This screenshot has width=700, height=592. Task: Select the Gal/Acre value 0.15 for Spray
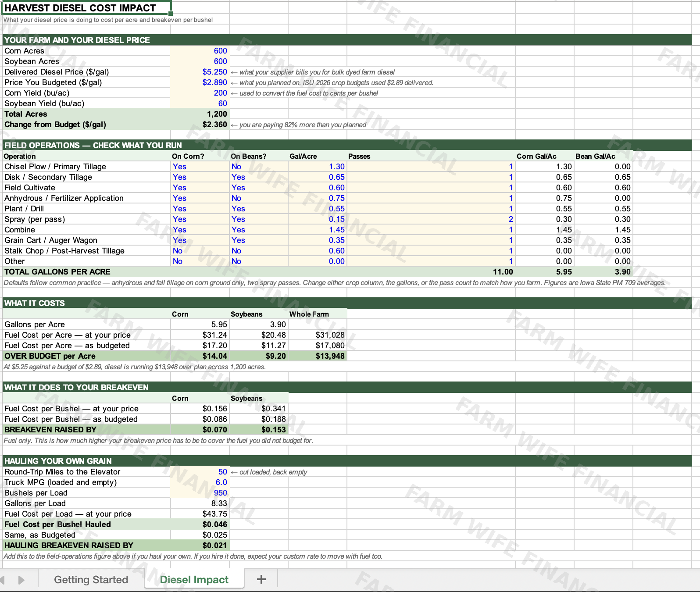318,219
